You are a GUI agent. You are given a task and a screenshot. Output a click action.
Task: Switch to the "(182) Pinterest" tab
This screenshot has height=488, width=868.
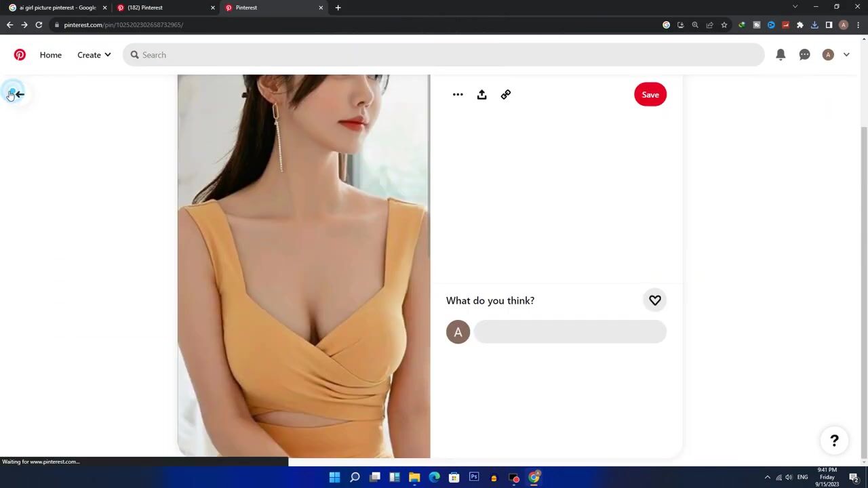(x=163, y=7)
